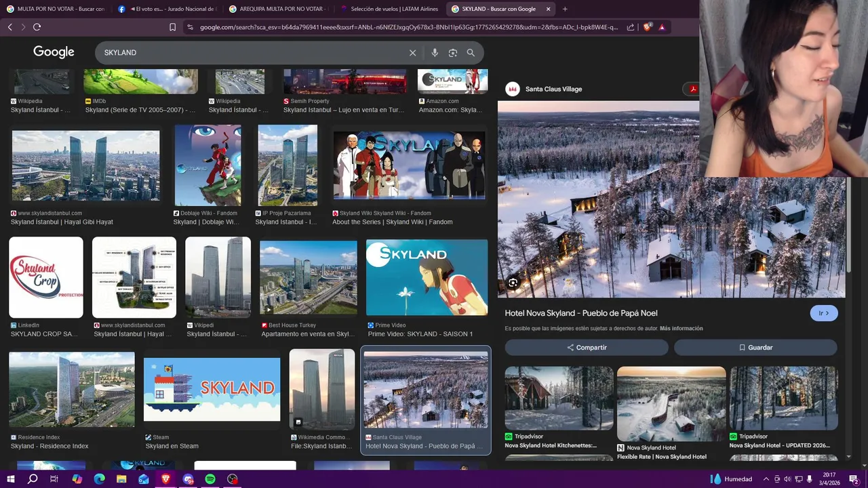Switch to LATAM Airlines tab
This screenshot has width=868, height=488.
(x=389, y=9)
